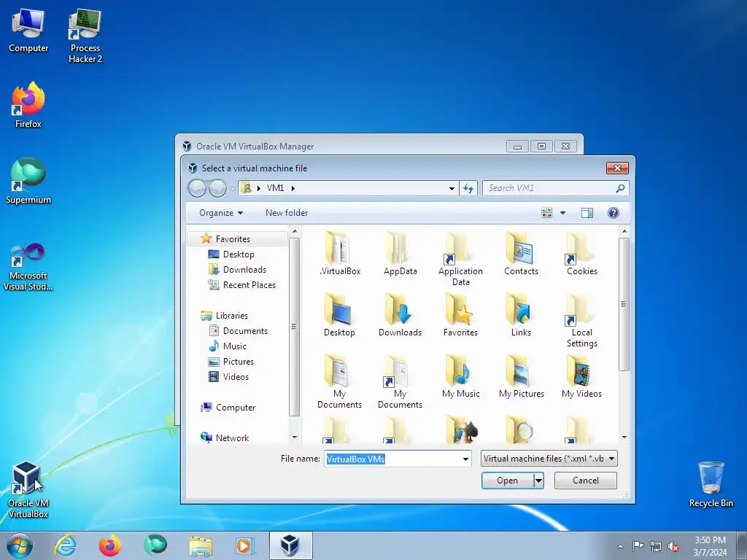Open Internet Explorer from the taskbar
747x560 pixels.
pos(65,545)
